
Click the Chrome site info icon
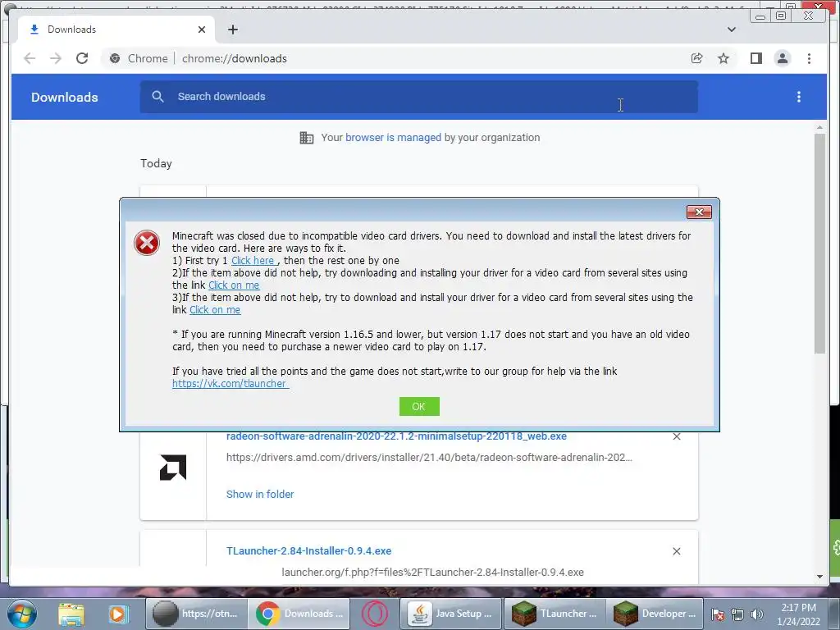[115, 58]
